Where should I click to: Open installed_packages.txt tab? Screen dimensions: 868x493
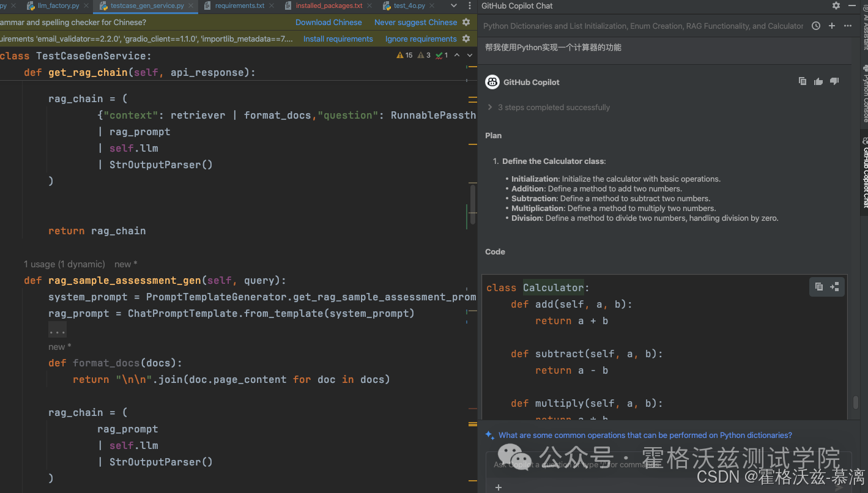[329, 6]
